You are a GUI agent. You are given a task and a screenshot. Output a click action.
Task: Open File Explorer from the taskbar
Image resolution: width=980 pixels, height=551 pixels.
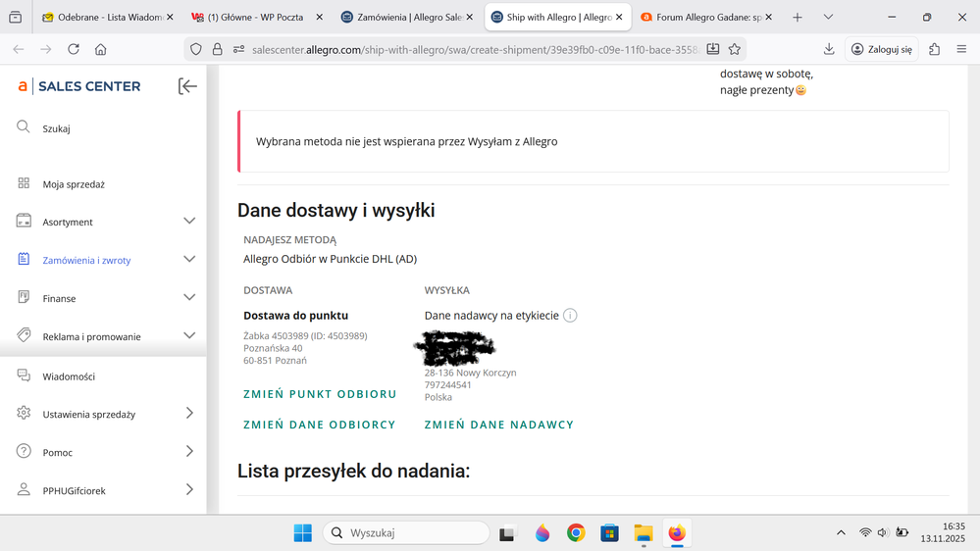point(643,533)
